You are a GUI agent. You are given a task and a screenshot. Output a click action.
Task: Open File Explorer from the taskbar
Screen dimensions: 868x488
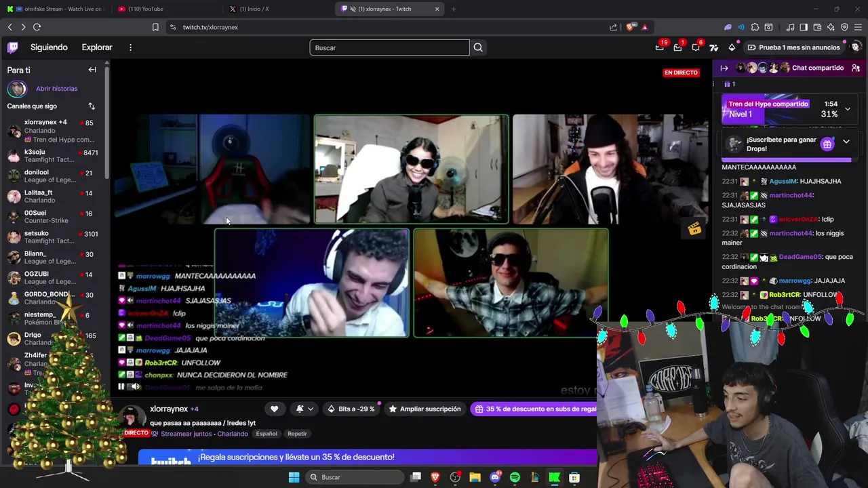click(x=475, y=477)
